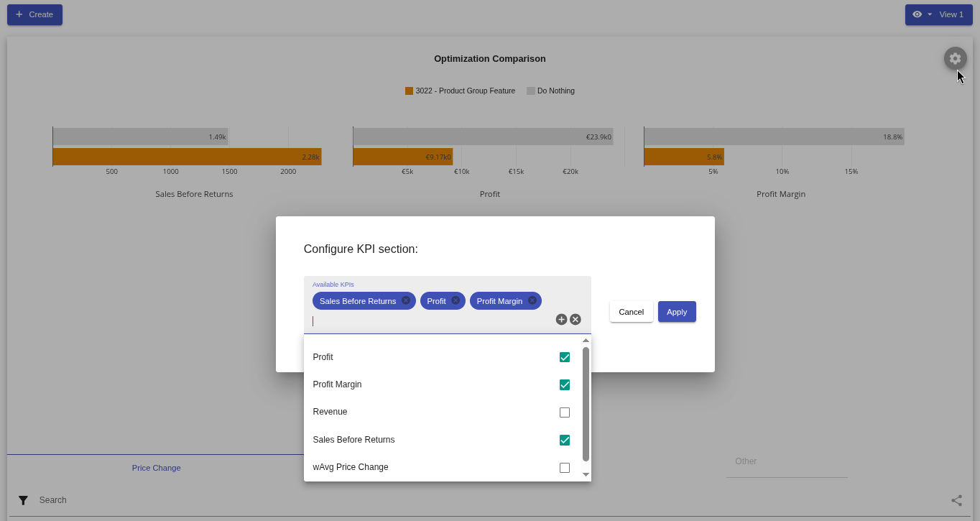Click the orange 3022 legend swatch
Image resolution: width=980 pixels, height=521 pixels.
[x=410, y=91]
